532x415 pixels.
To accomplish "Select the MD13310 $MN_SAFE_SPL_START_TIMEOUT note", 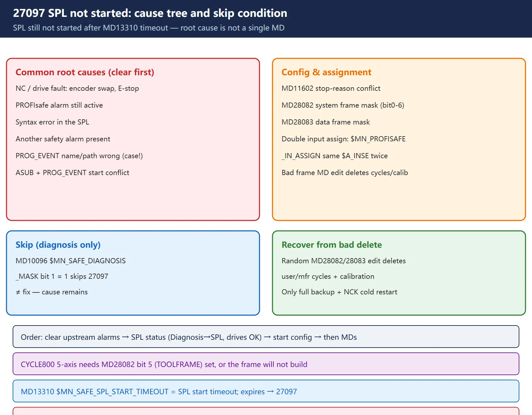I will point(266,391).
